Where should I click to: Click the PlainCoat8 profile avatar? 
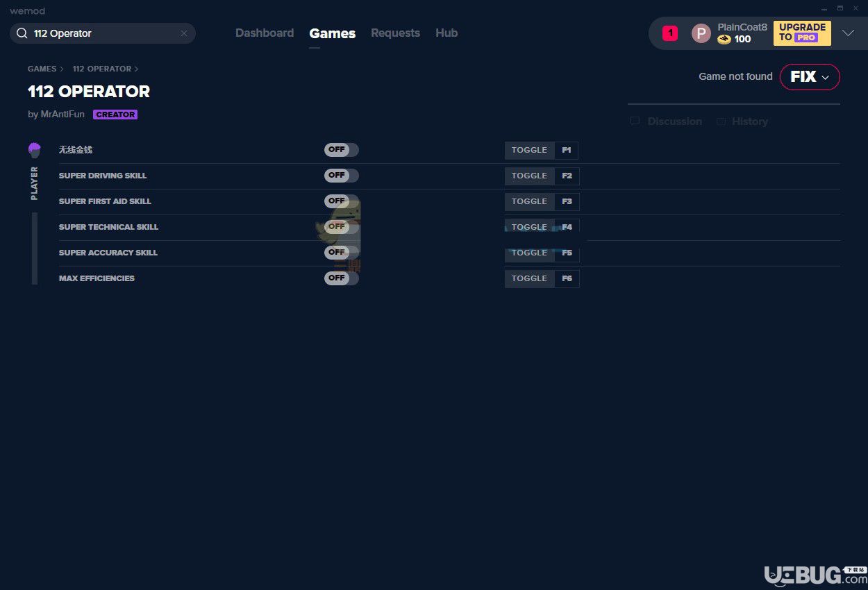pyautogui.click(x=701, y=33)
